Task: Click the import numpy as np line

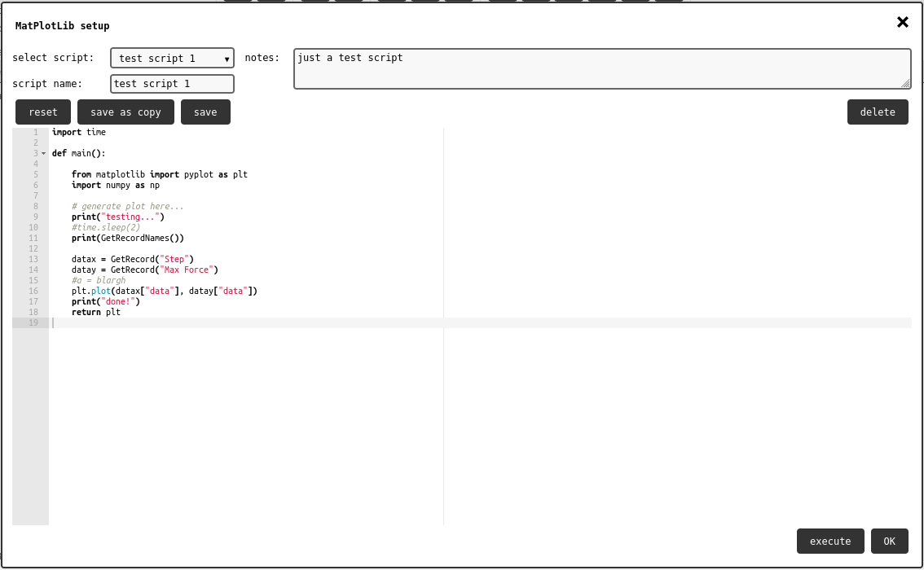Action: (116, 185)
